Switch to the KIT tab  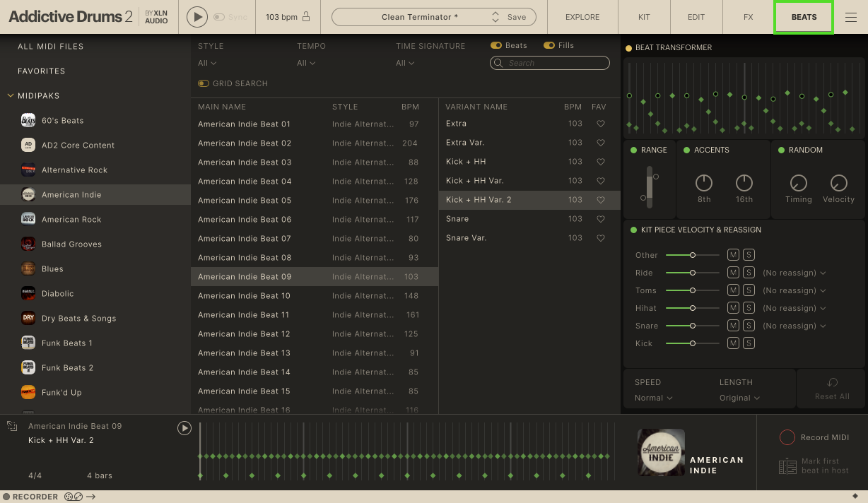coord(644,17)
